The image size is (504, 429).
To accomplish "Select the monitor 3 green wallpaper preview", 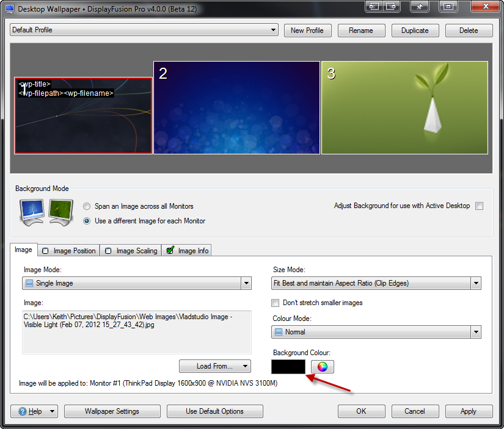I will (x=404, y=107).
